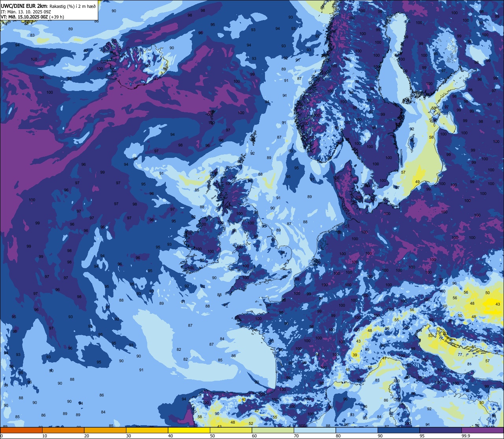Select the light blue 80–90 legend swatch
The image size is (504, 439).
(x=357, y=430)
